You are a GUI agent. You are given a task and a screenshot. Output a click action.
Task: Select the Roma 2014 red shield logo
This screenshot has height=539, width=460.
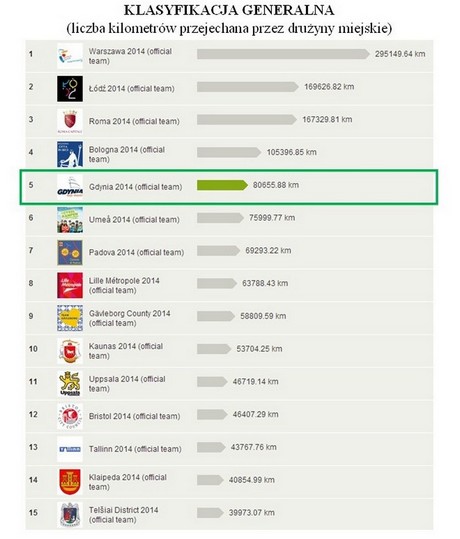tap(70, 121)
